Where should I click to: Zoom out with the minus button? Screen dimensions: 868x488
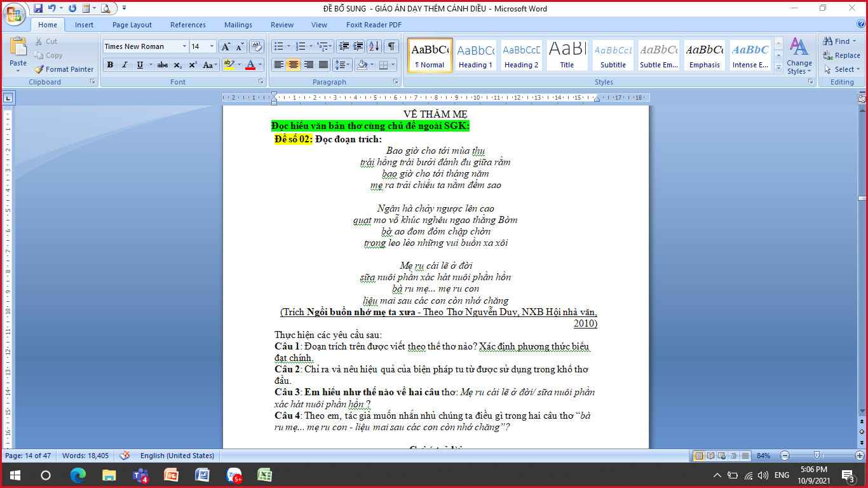(x=785, y=456)
